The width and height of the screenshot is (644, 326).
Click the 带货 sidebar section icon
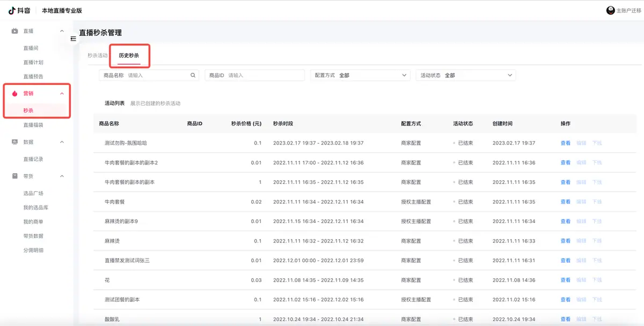pyautogui.click(x=15, y=176)
